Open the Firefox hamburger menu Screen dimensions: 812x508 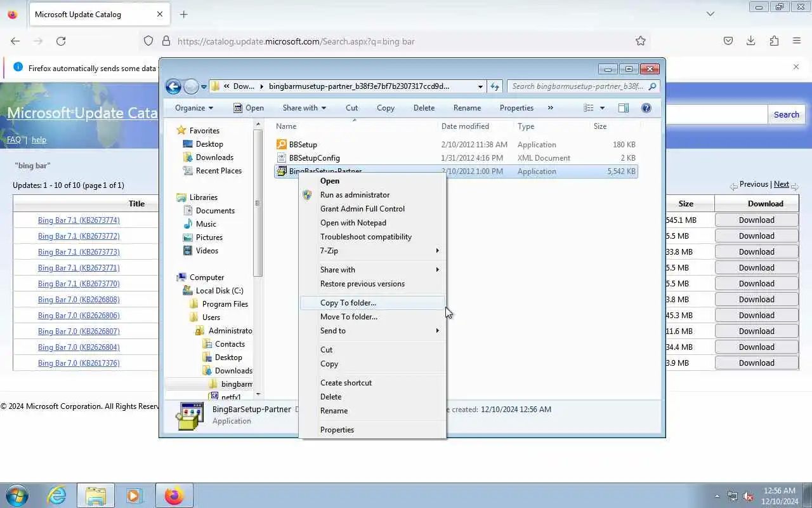(797, 41)
